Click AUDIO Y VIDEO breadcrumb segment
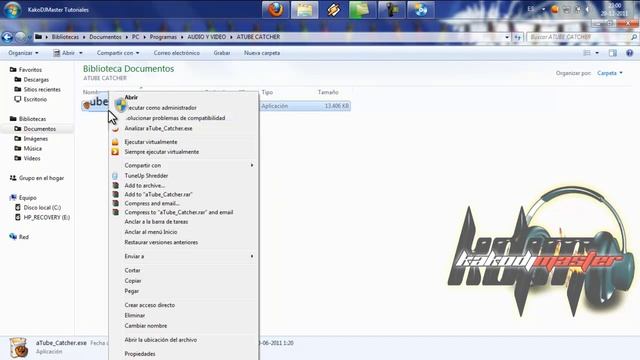640x360 pixels. [x=207, y=37]
